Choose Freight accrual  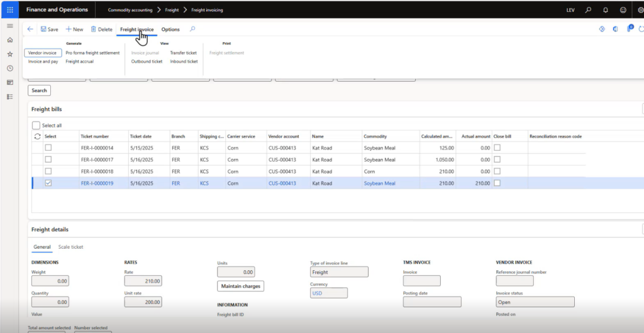point(80,62)
